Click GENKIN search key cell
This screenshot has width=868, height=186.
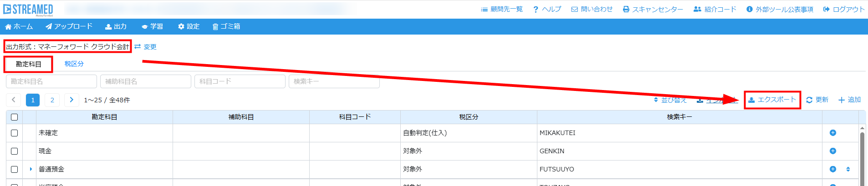679,151
